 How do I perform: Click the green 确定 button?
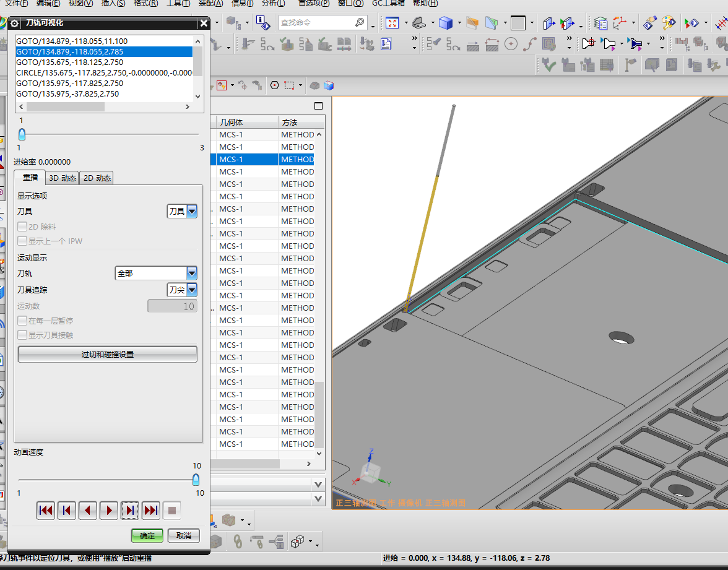(x=147, y=535)
